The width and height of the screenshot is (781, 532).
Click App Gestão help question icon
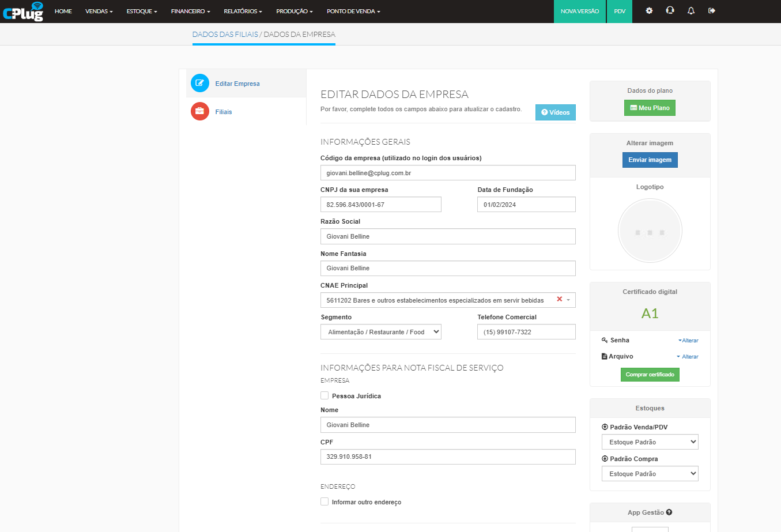click(x=669, y=512)
